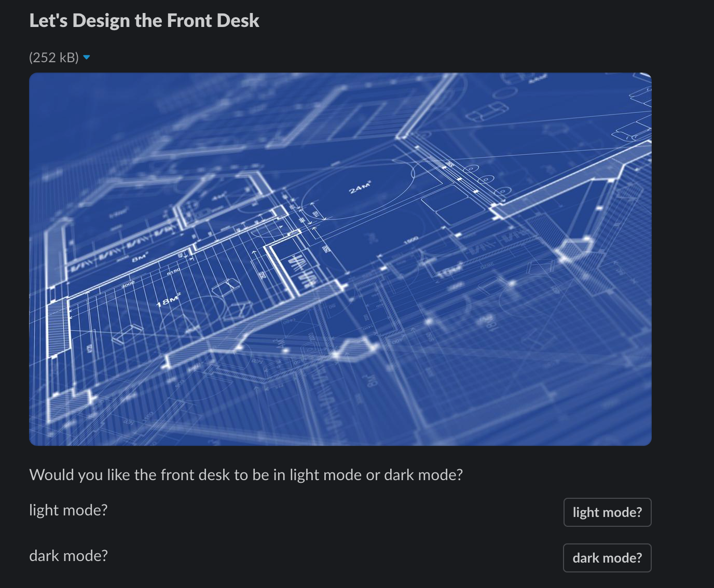
Task: Click the front desk mode question text
Action: (246, 475)
